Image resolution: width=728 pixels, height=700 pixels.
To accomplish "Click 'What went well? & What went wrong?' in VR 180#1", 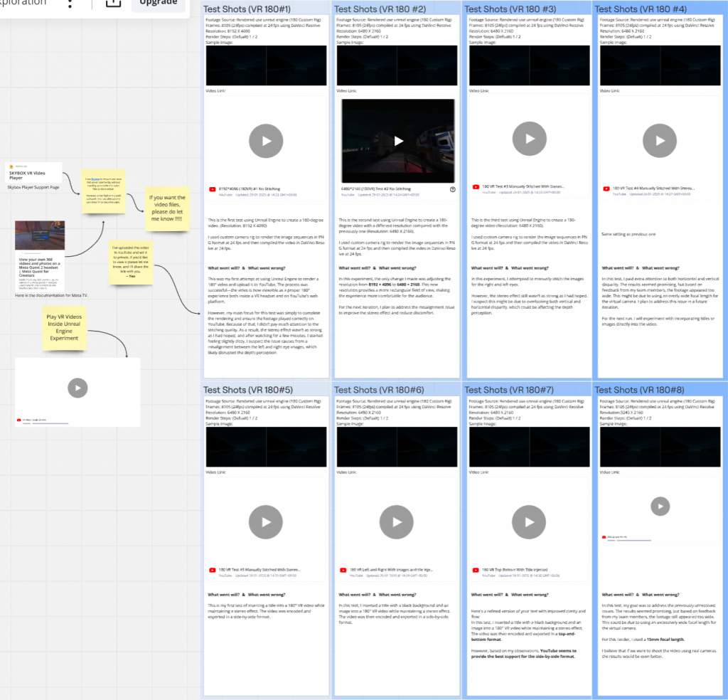I will (247, 268).
